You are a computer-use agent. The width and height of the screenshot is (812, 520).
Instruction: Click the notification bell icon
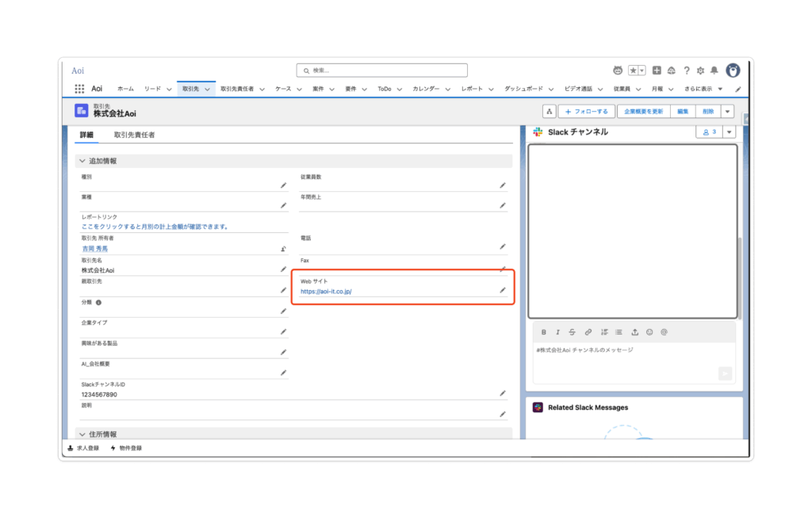coord(714,71)
